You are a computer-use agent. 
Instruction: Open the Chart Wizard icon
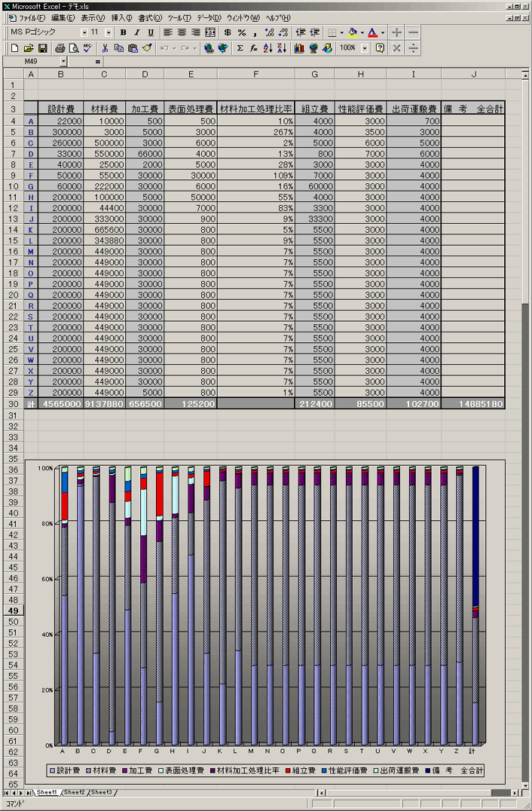pyautogui.click(x=299, y=48)
